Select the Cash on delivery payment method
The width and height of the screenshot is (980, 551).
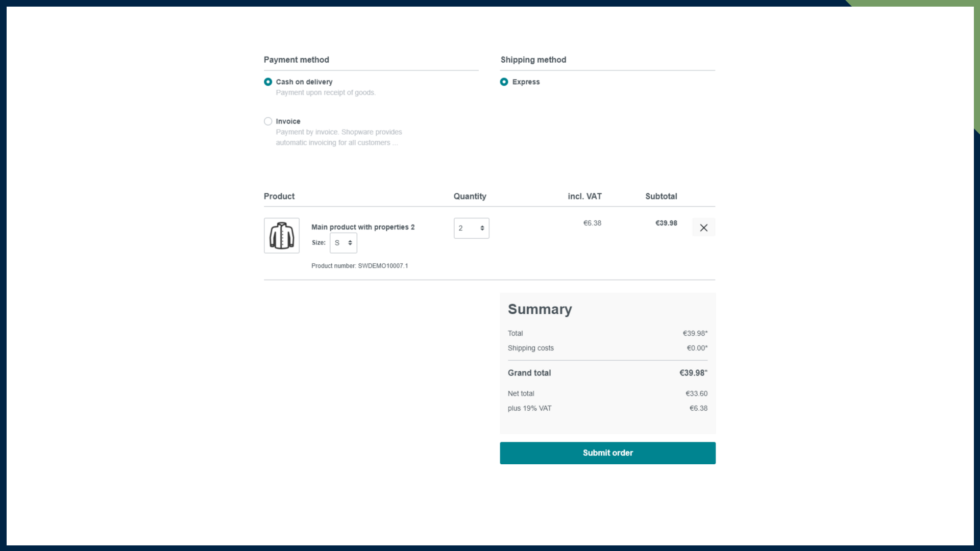268,82
